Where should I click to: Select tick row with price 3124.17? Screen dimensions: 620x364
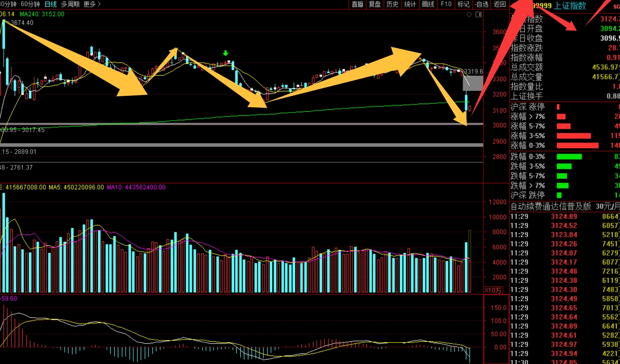(565, 262)
